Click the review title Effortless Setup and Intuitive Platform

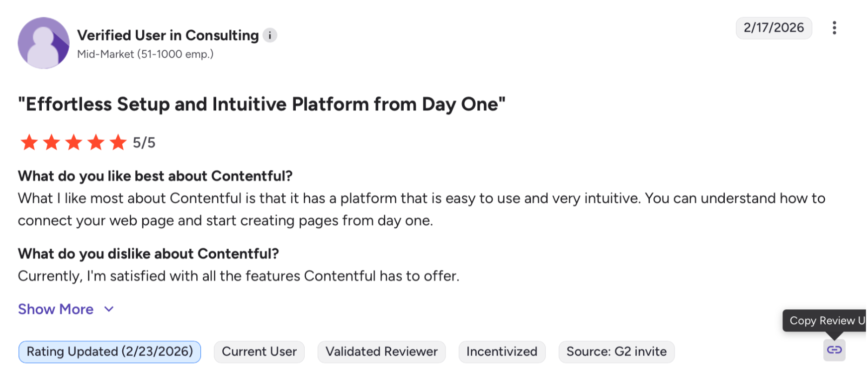261,104
